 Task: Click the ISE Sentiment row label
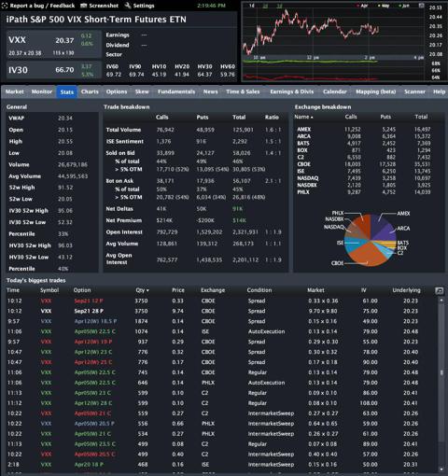[x=125, y=142]
